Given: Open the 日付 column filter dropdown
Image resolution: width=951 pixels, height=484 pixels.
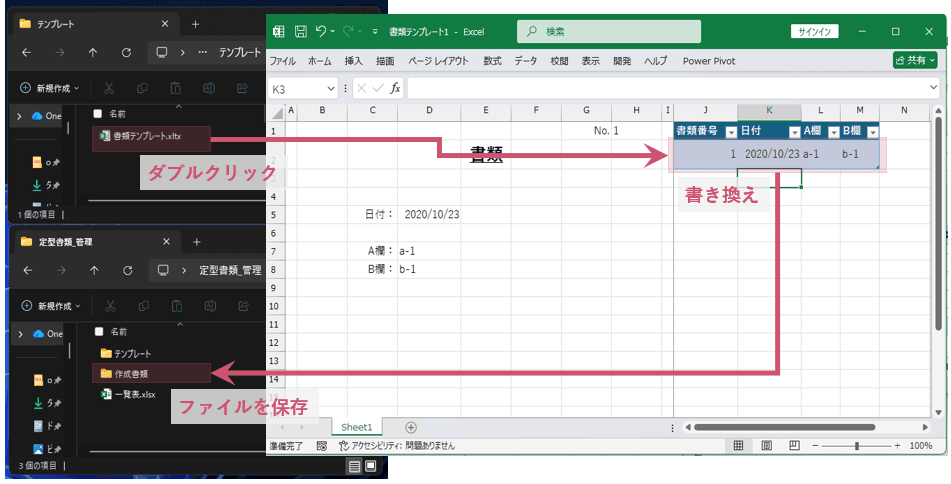Looking at the screenshot, I should 794,132.
